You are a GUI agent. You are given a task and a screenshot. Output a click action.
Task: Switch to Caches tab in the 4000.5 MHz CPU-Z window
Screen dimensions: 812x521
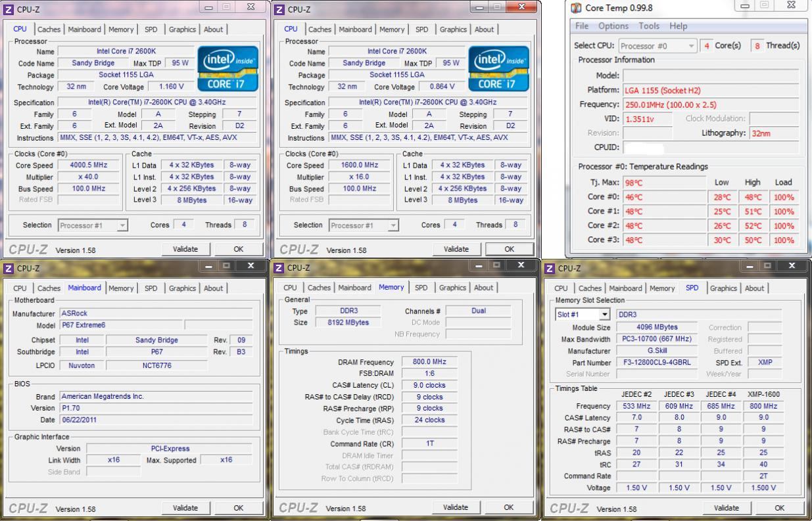click(49, 30)
